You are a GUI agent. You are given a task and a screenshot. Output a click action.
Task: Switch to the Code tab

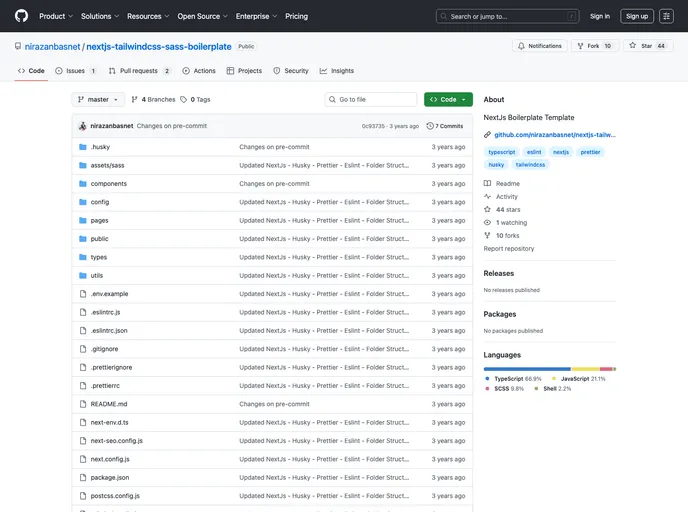point(31,71)
